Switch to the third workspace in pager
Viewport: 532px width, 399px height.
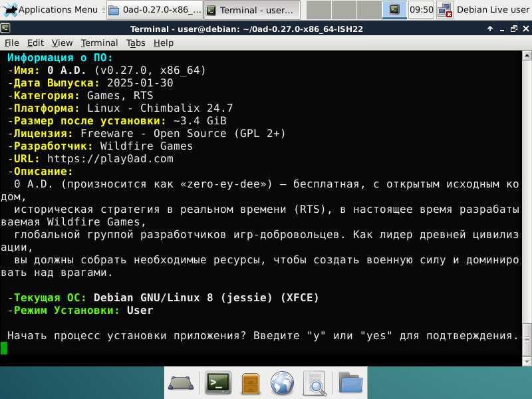tap(369, 10)
